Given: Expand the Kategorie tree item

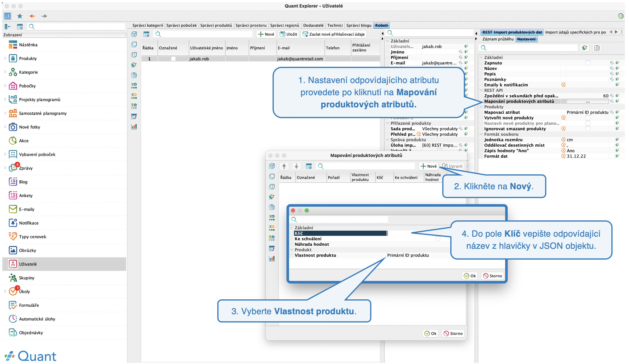Looking at the screenshot, I should click(5, 72).
